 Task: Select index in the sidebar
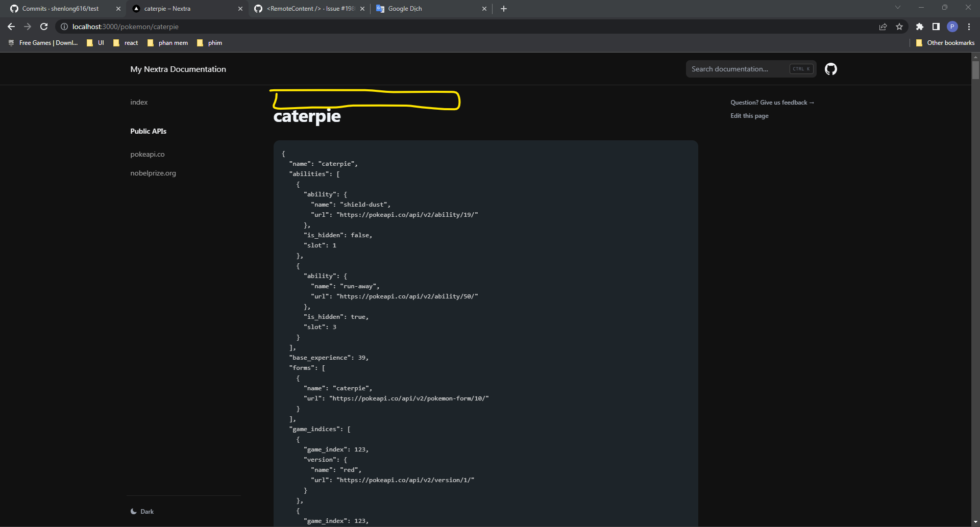click(138, 102)
